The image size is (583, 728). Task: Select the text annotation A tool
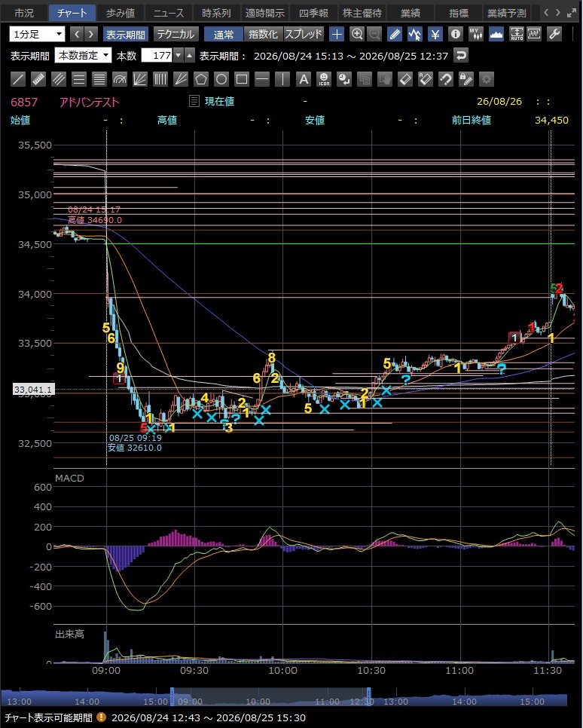pyautogui.click(x=304, y=79)
